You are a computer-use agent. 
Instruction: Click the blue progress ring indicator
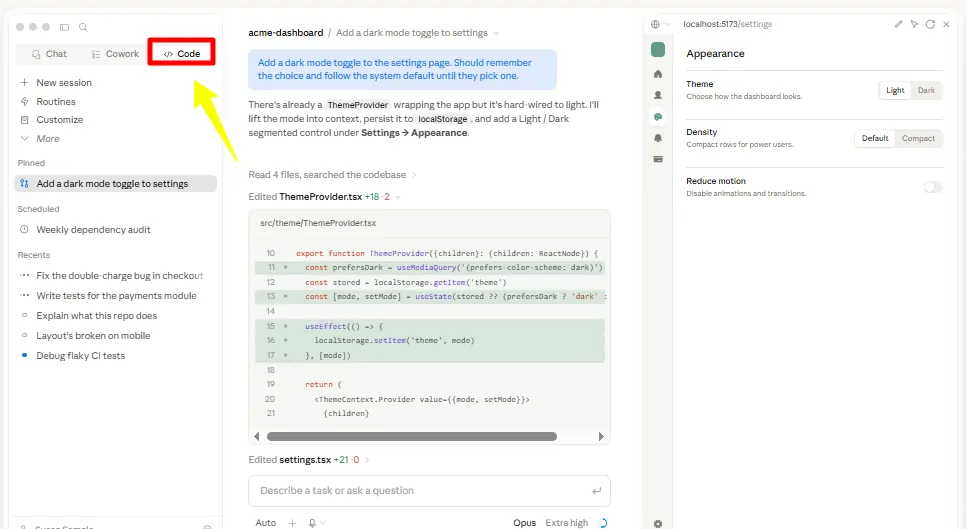[603, 523]
